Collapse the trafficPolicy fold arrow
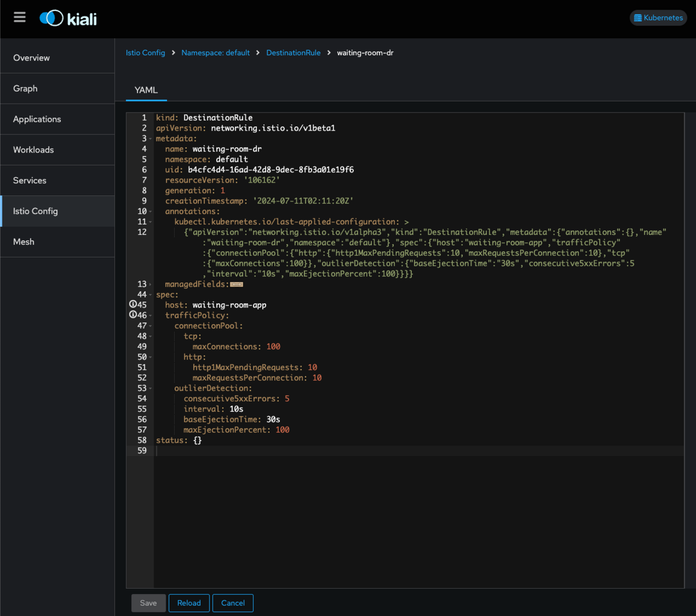 tap(151, 316)
